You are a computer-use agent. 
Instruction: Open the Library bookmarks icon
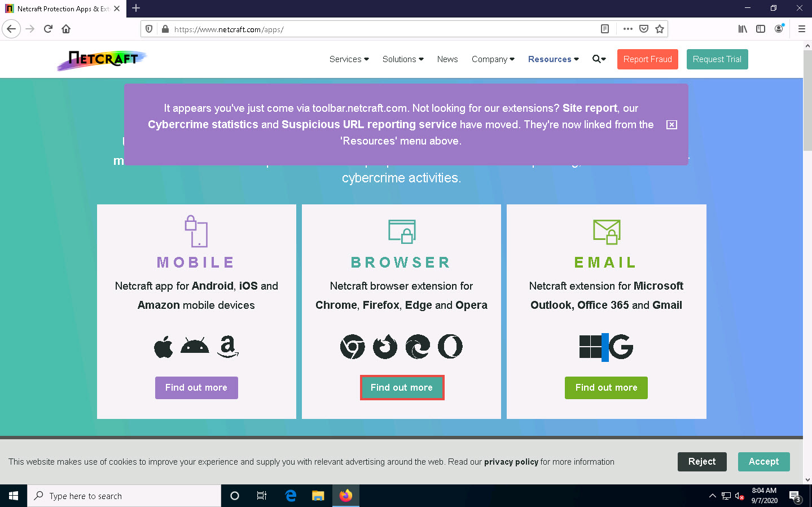click(743, 29)
